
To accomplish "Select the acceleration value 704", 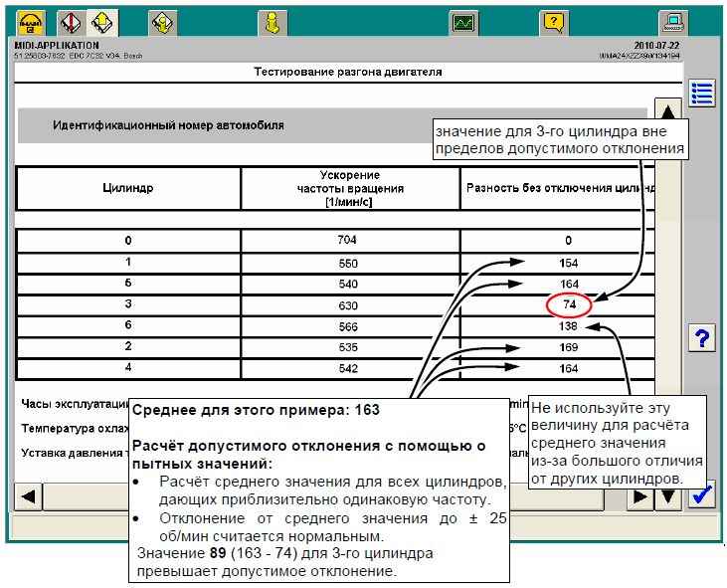I will click(347, 240).
